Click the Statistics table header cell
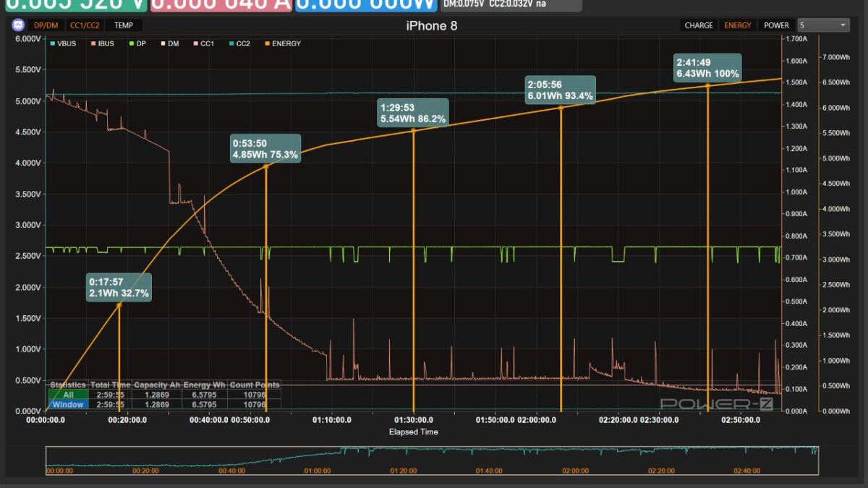 pyautogui.click(x=68, y=385)
